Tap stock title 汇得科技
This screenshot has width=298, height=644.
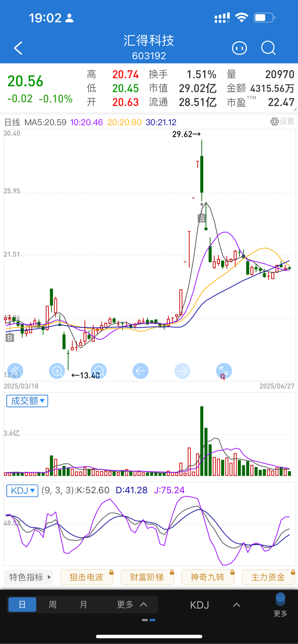coord(149,40)
